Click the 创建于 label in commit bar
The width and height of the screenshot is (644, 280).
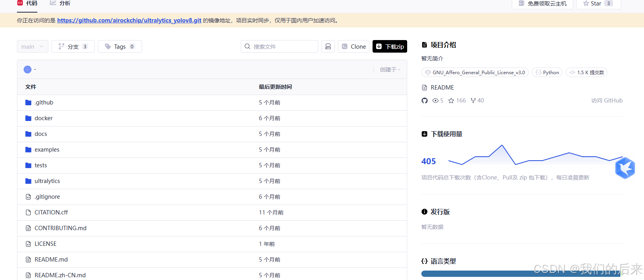[390, 70]
